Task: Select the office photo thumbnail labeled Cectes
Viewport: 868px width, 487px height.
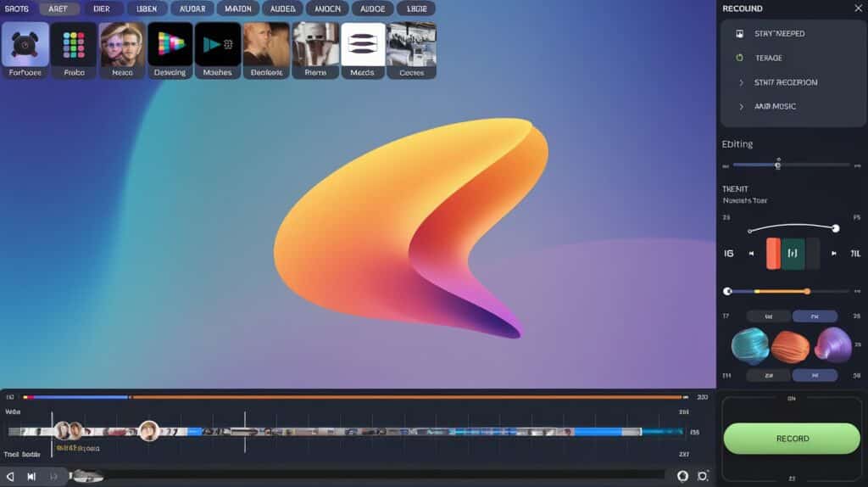Action: (411, 50)
